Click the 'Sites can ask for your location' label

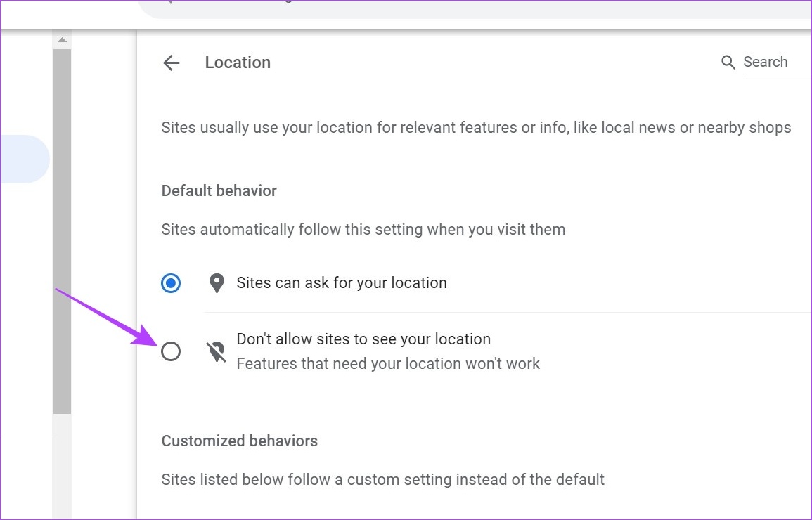click(341, 282)
